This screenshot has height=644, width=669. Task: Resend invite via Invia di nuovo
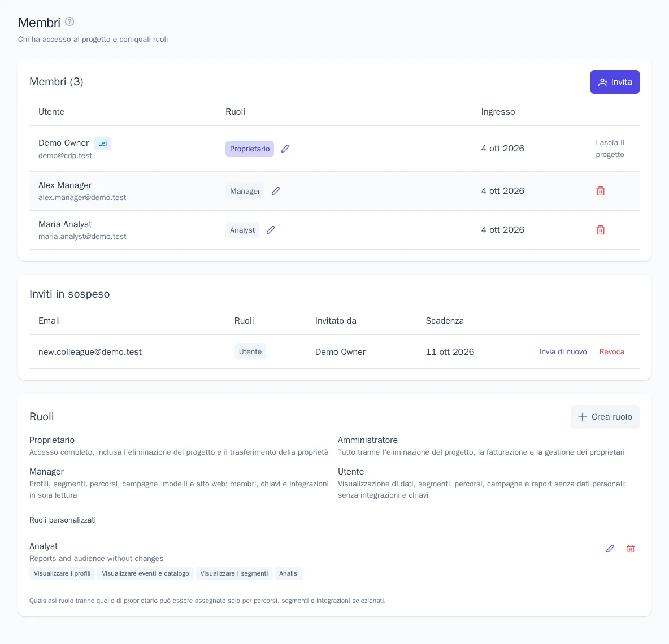click(563, 352)
